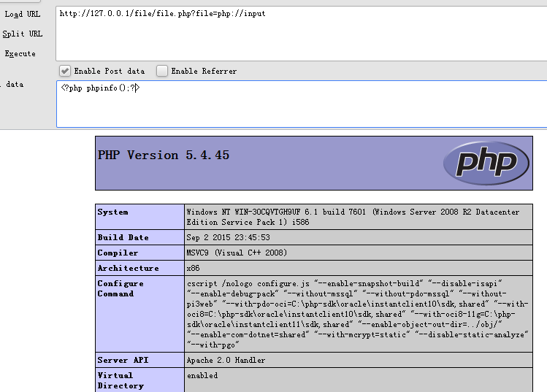Click the Load URL button
The width and height of the screenshot is (547, 392).
click(x=23, y=15)
